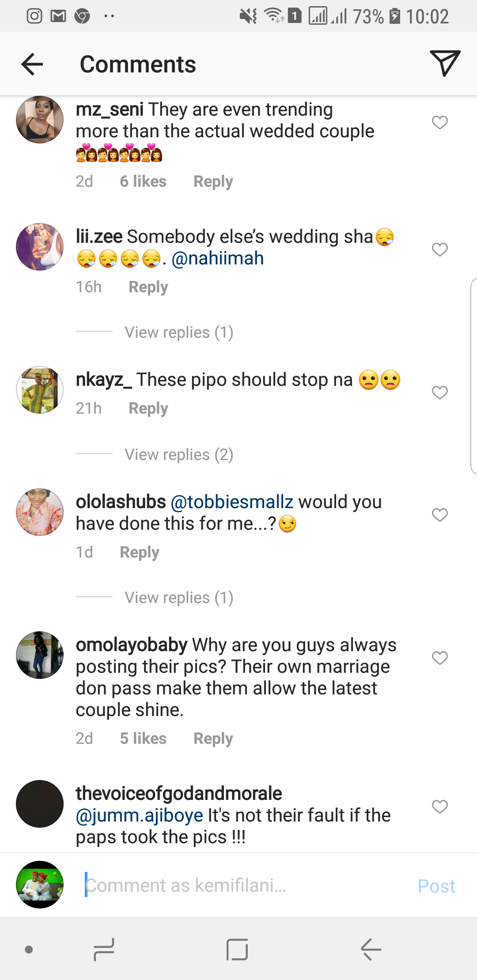Image resolution: width=477 pixels, height=980 pixels.
Task: Like mz_seni's comment with heart icon
Action: pyautogui.click(x=439, y=122)
